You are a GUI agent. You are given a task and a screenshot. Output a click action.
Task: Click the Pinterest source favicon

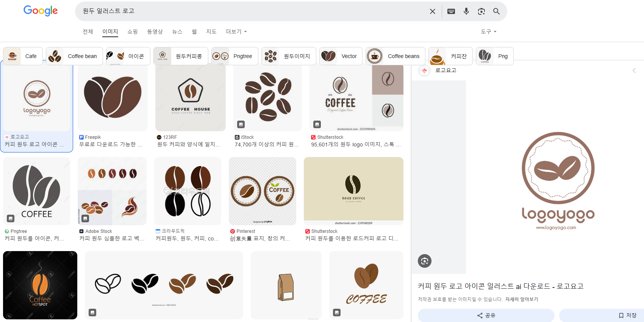[233, 231]
